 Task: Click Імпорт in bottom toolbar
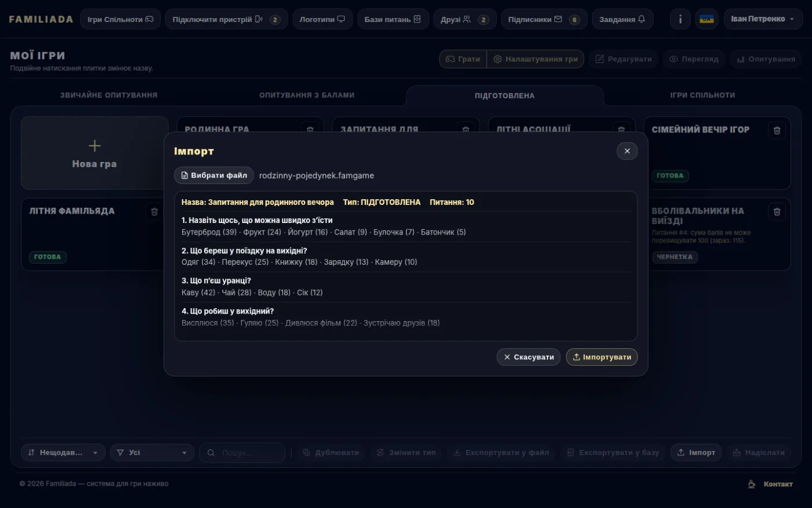tap(696, 453)
